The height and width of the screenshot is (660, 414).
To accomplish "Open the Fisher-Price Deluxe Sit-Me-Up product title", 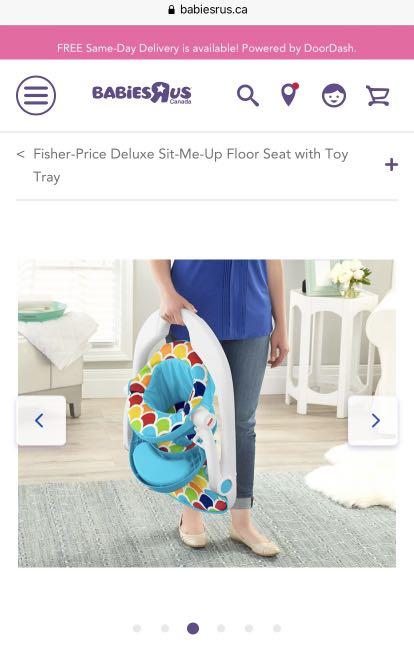I will [x=191, y=165].
